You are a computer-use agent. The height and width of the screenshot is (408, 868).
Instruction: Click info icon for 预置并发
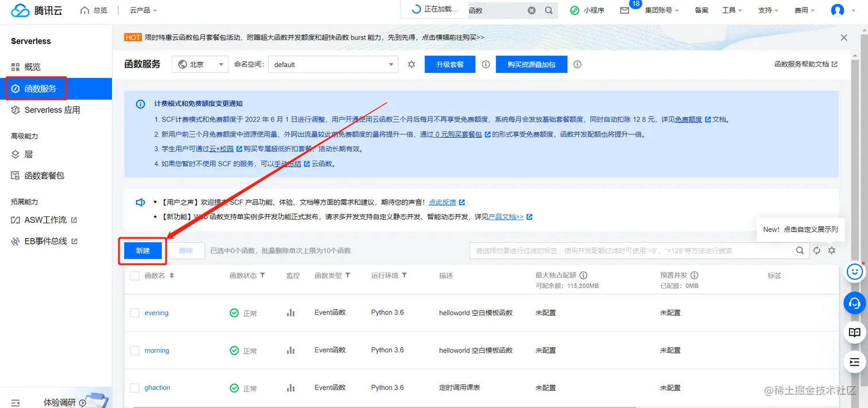click(x=694, y=275)
